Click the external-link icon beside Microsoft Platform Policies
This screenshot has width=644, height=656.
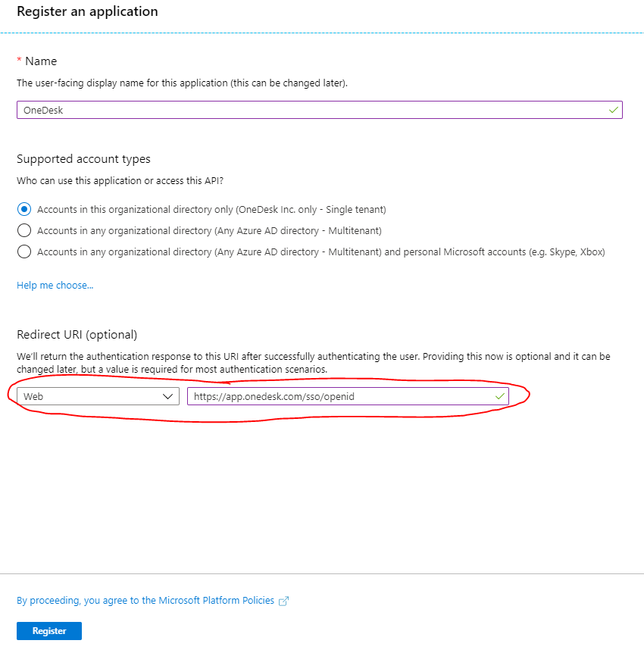click(283, 600)
